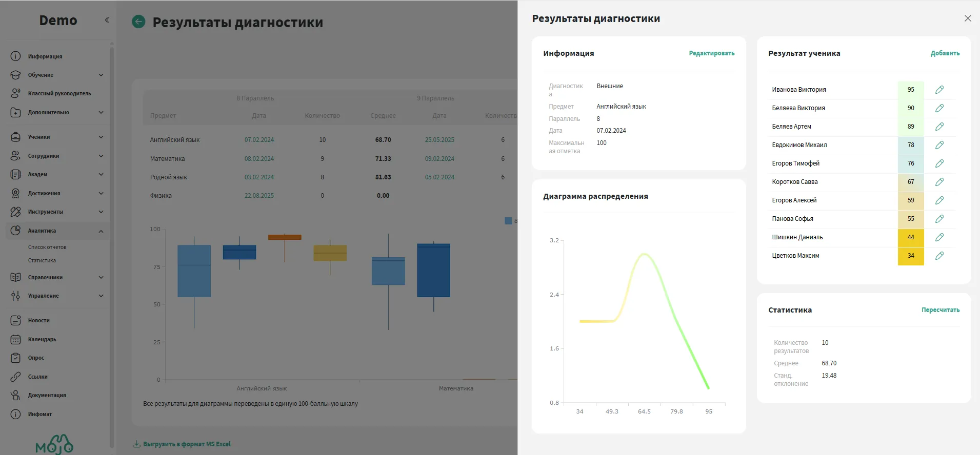This screenshot has width=980, height=455.
Task: Open Статистика submenu item
Action: (42, 260)
